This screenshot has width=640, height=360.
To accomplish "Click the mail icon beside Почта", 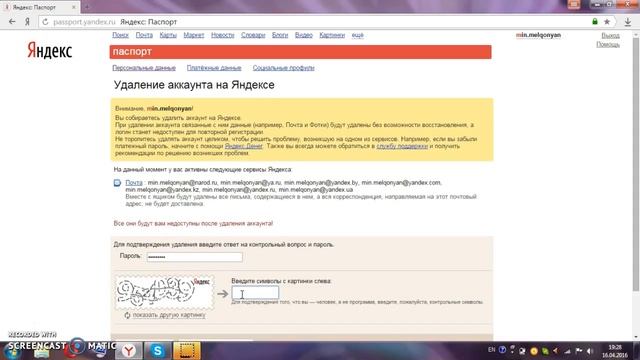I will (x=117, y=183).
